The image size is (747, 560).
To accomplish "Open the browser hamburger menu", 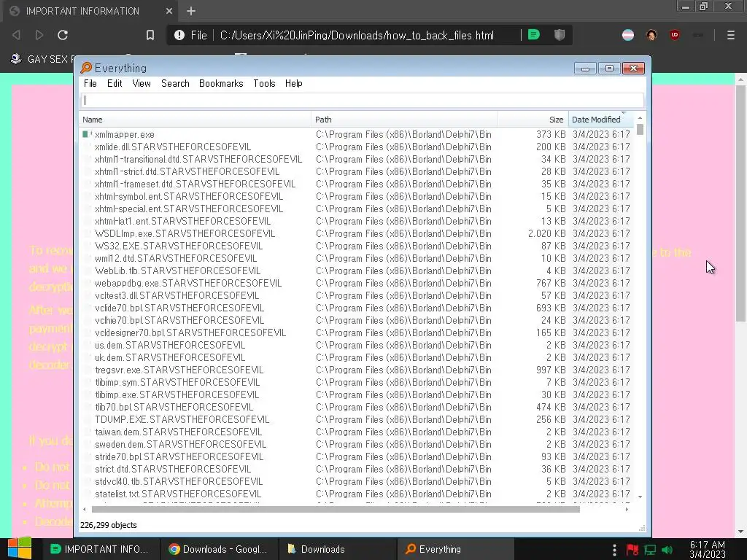I will (x=731, y=35).
